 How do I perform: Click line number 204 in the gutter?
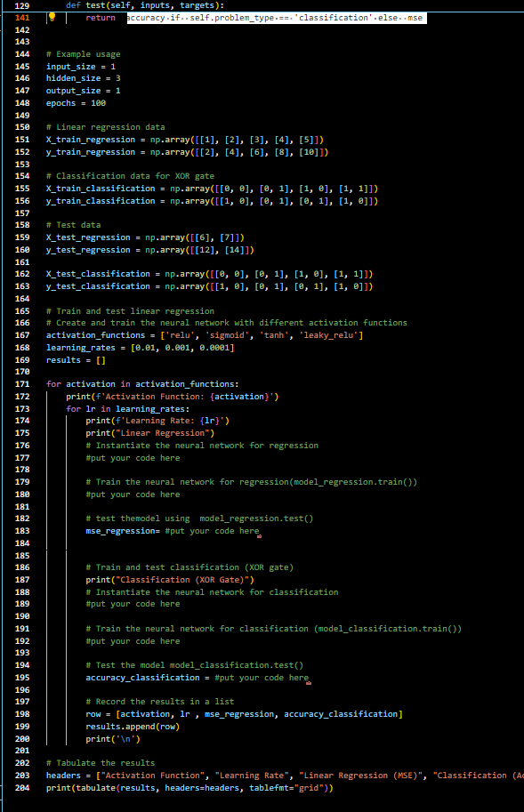pyautogui.click(x=22, y=788)
